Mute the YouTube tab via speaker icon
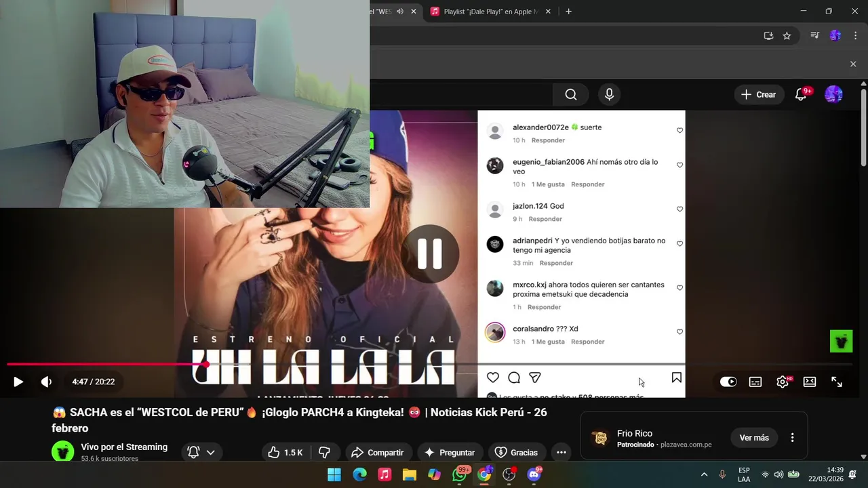 coord(400,12)
